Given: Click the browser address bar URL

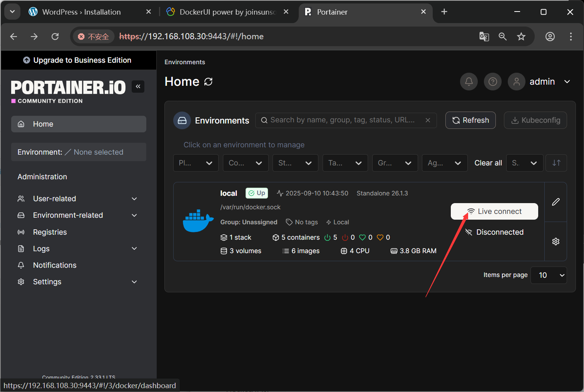Looking at the screenshot, I should tap(191, 37).
